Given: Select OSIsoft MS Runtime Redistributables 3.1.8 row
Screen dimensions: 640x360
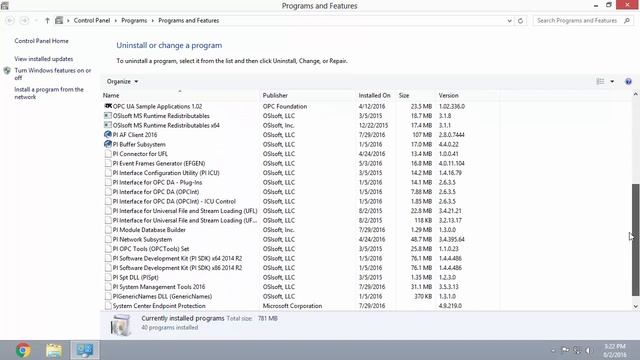Looking at the screenshot, I should (300, 116).
